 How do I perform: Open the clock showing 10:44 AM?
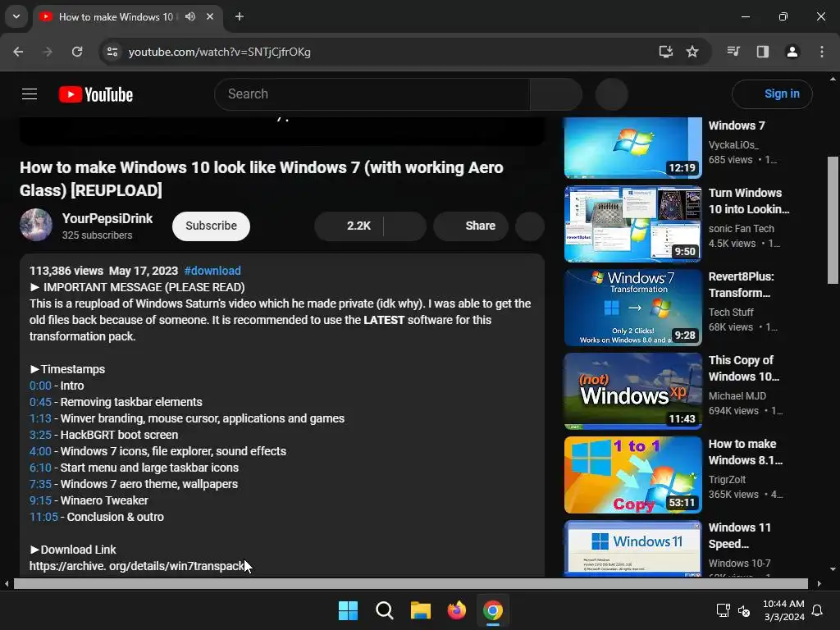click(783, 610)
